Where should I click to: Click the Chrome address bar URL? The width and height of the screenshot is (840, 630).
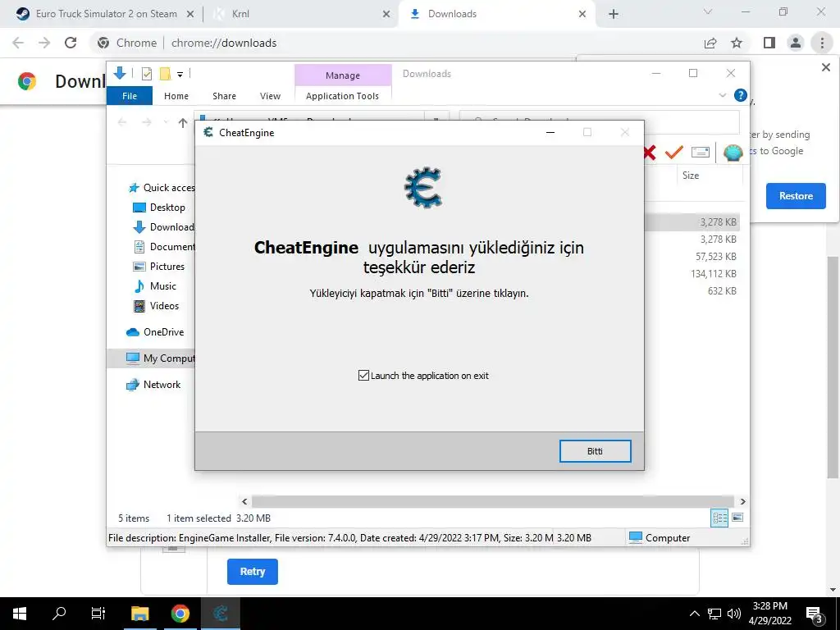click(x=224, y=43)
